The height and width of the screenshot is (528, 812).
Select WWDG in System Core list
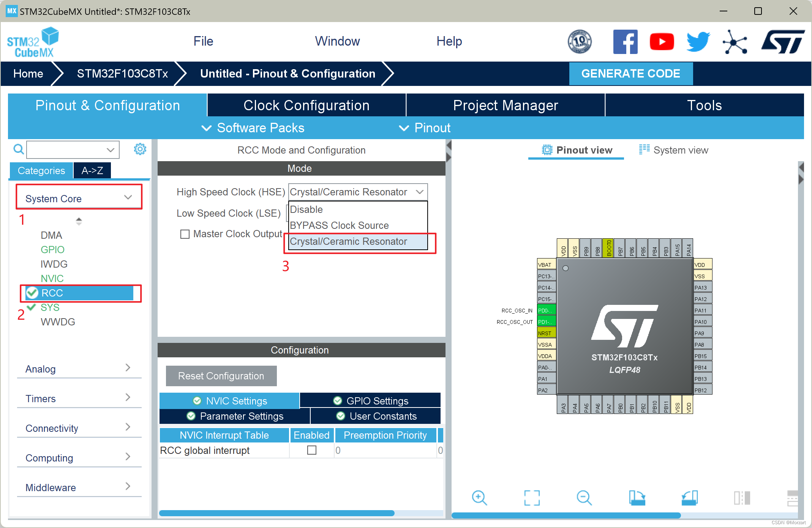[x=58, y=322]
